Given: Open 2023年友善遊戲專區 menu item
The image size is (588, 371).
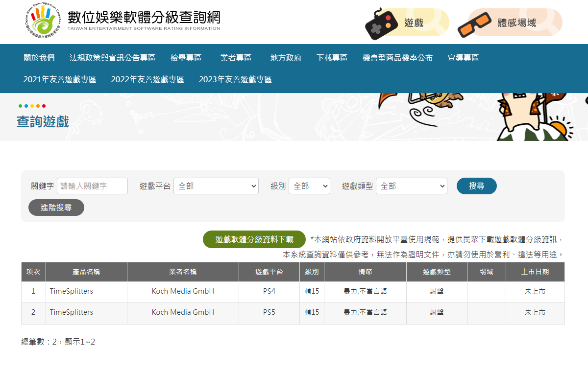Looking at the screenshot, I should click(235, 79).
